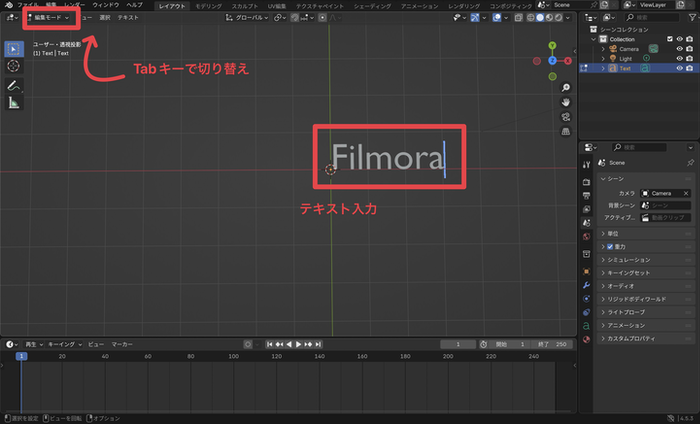Click the viewport zoom magnifier icon
This screenshot has width=700, height=424.
tap(565, 88)
